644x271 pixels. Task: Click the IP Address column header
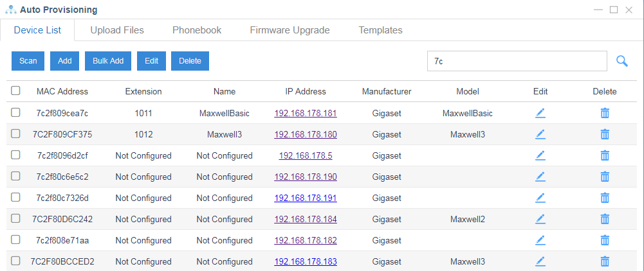[x=306, y=91]
